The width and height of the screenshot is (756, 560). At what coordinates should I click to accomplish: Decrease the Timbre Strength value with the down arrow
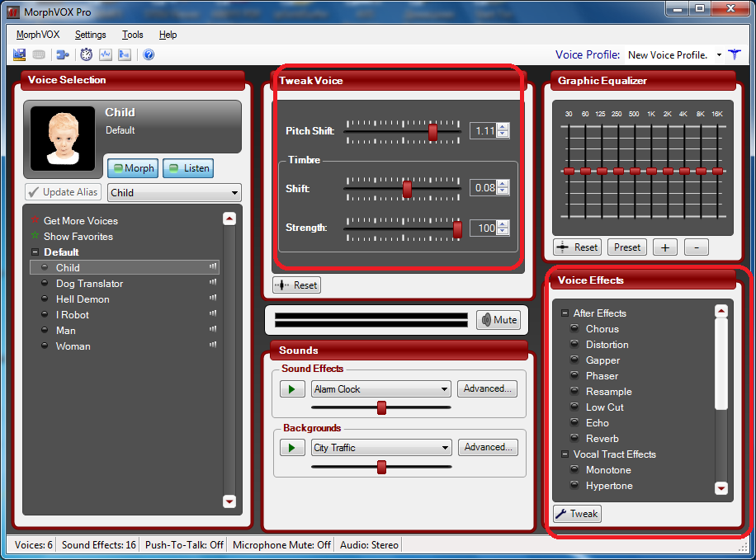coord(503,231)
